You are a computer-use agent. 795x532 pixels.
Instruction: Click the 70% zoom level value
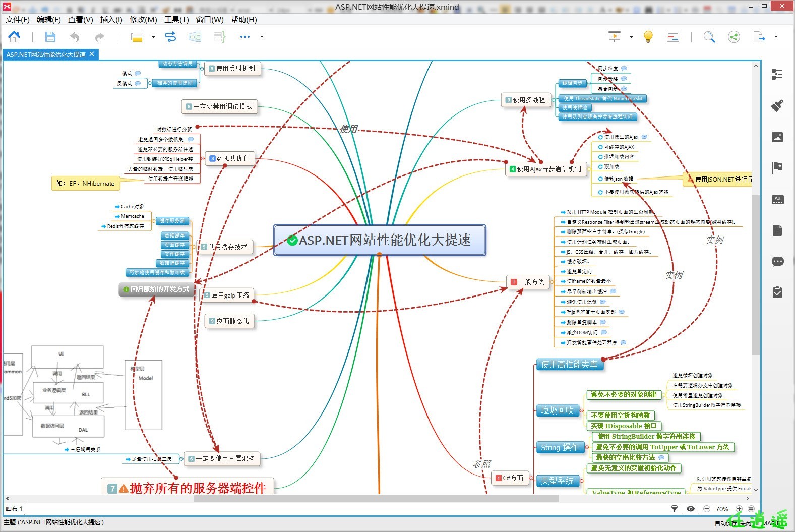click(722, 509)
